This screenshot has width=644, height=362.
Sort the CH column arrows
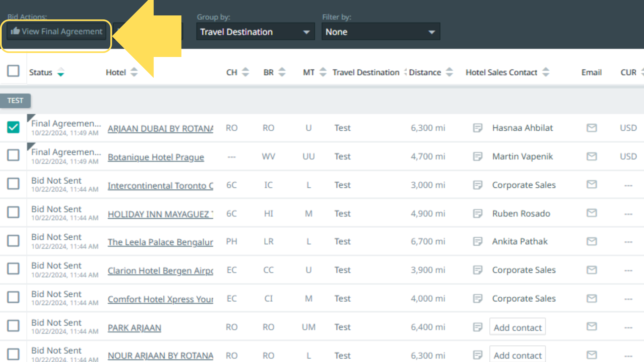coord(246,72)
